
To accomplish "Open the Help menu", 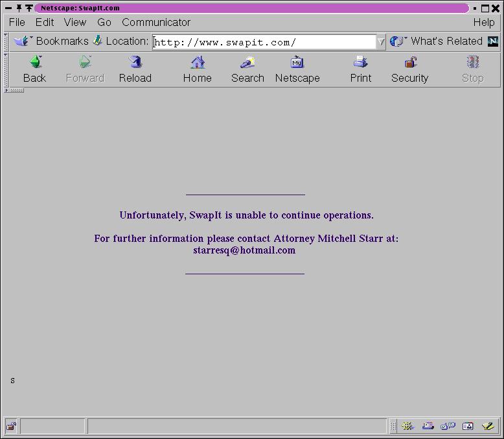I will 484,22.
